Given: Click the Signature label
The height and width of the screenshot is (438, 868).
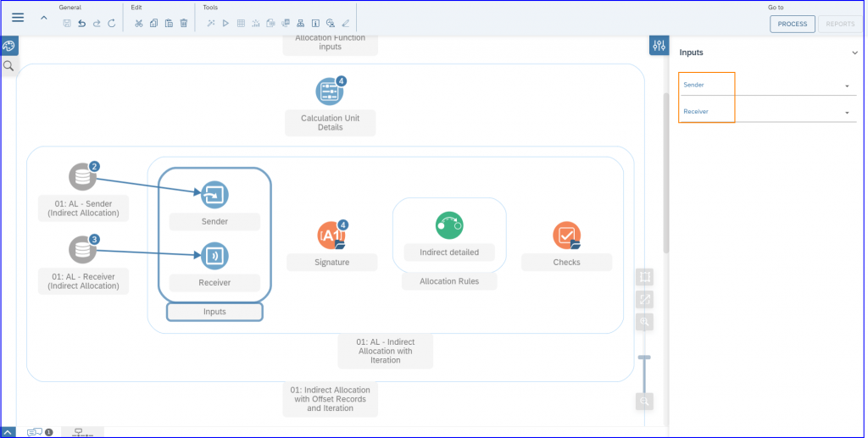Looking at the screenshot, I should pos(332,262).
